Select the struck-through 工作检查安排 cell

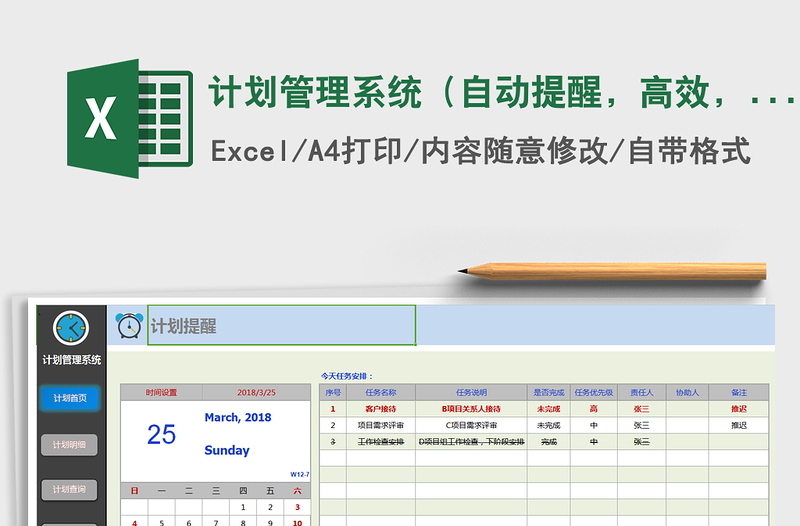381,442
